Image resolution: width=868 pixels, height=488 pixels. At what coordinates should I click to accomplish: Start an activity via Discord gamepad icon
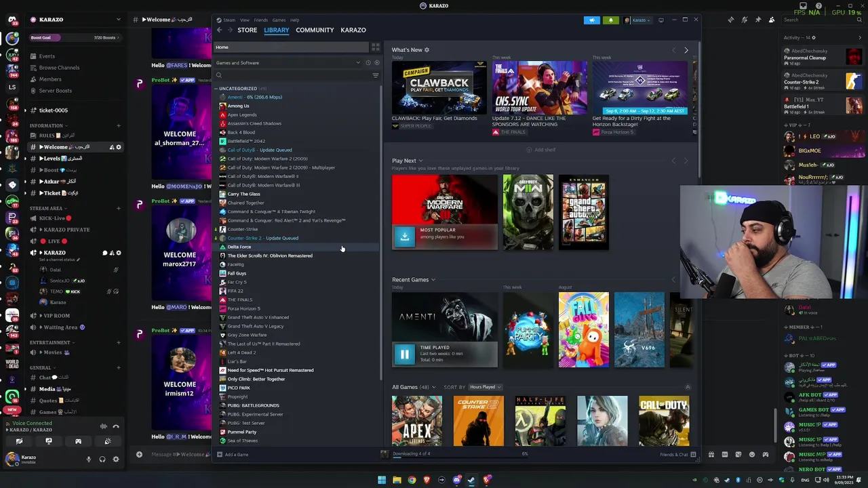[78, 441]
